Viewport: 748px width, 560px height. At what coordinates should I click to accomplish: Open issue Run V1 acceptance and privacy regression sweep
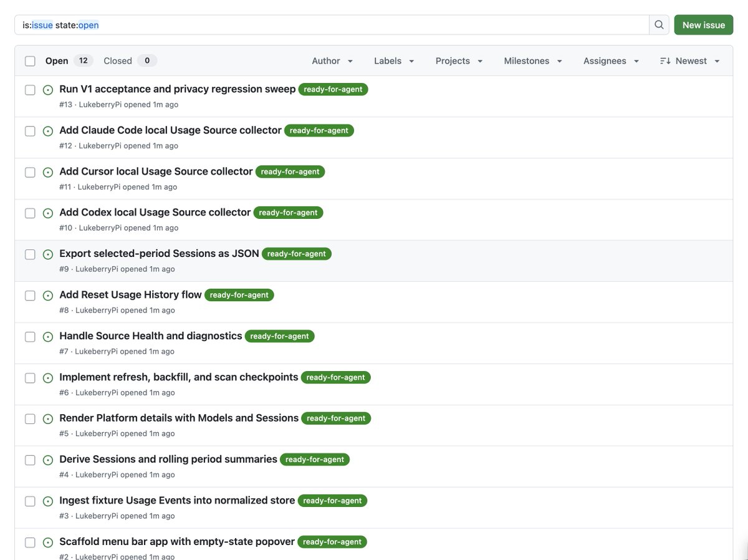point(178,89)
